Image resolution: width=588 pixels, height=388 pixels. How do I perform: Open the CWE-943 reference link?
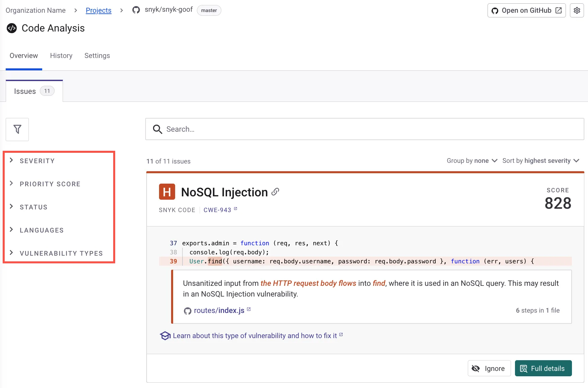[217, 210]
